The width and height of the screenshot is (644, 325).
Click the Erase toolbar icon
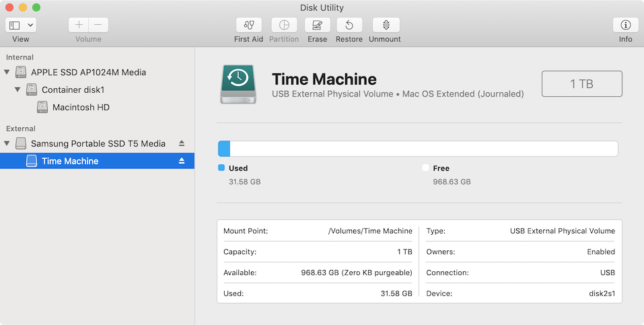tap(317, 26)
